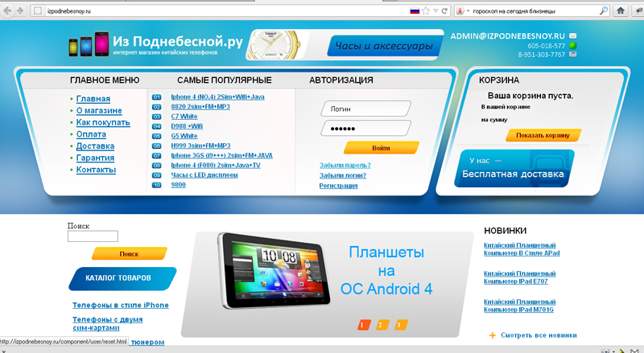Focus the Поиск search text box

[x=93, y=236]
